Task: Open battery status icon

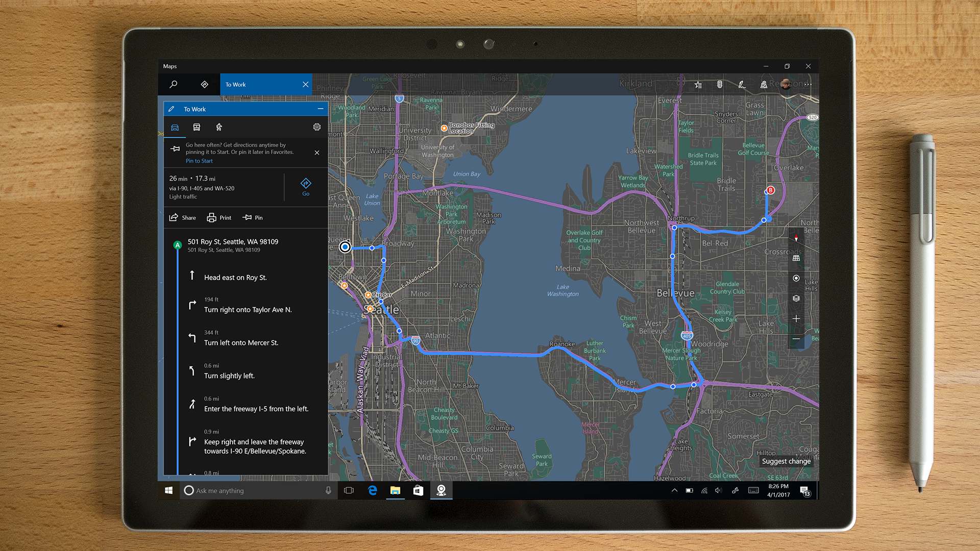Action: [689, 490]
